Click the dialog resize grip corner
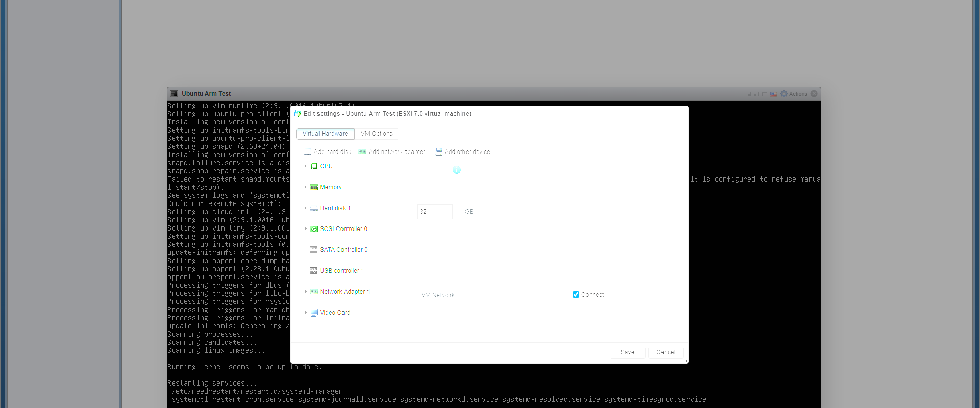980x408 pixels. (685, 361)
